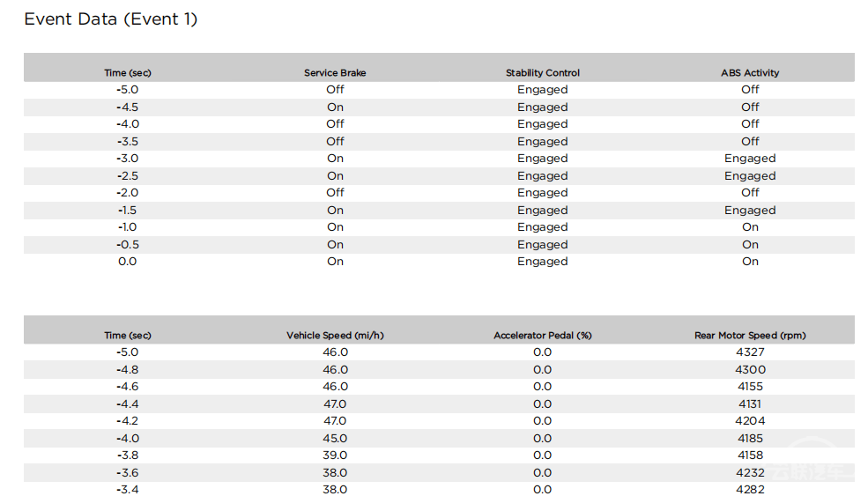Image resolution: width=868 pixels, height=496 pixels.
Task: Click Time (sec) header in first table
Action: (127, 72)
